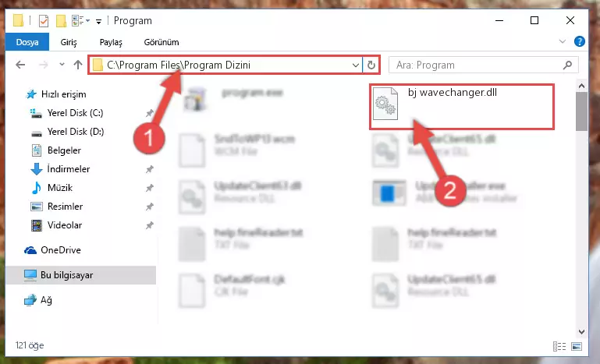Open OneDrive in navigation pane

click(x=61, y=250)
